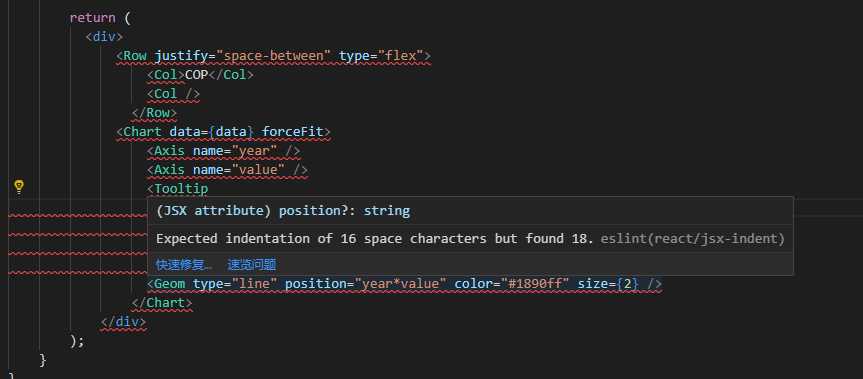Screen dimensions: 863x379
Task: Click the Axis name="year" line
Action: 223,151
